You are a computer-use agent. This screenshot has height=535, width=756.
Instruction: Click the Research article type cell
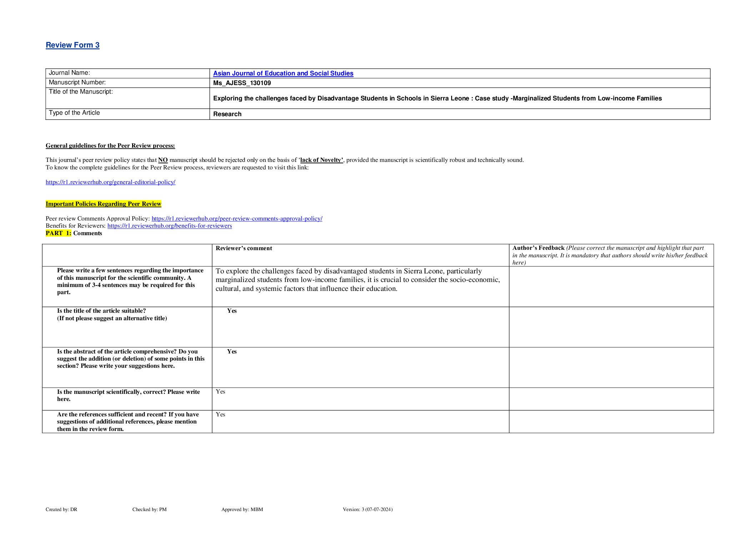(227, 114)
